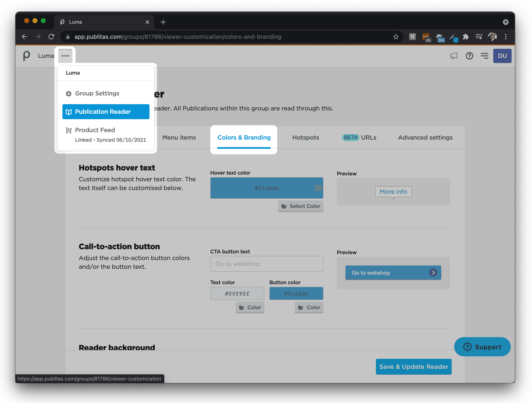Click Save & Update Reader

pyautogui.click(x=413, y=367)
